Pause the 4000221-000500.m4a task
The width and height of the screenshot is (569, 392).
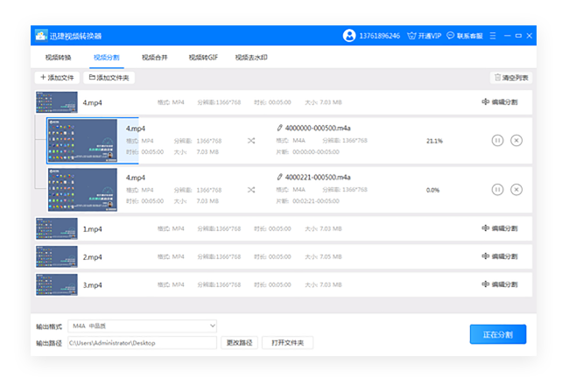tap(497, 190)
